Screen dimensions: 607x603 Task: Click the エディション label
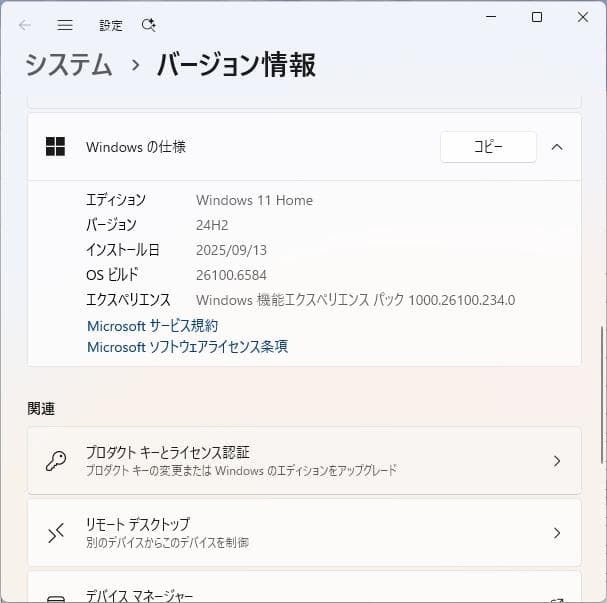116,200
